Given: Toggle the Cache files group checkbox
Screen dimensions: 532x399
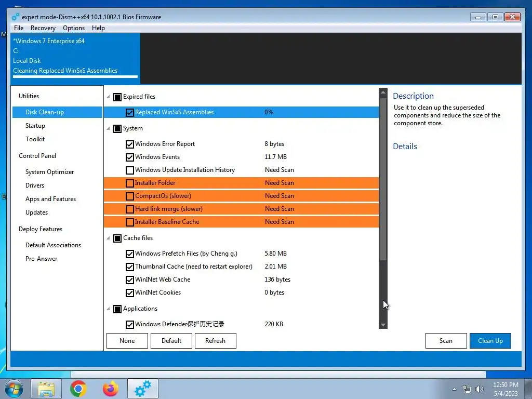Looking at the screenshot, I should coord(117,238).
